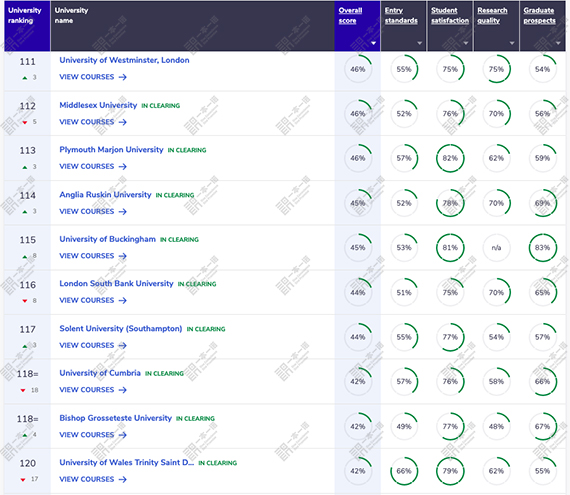
Task: View courses for Solent University
Action: coord(93,345)
